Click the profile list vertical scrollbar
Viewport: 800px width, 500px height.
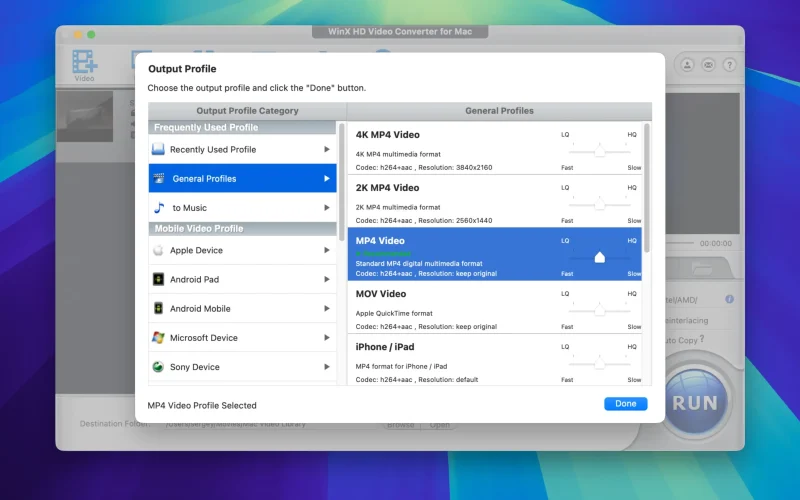pos(647,188)
